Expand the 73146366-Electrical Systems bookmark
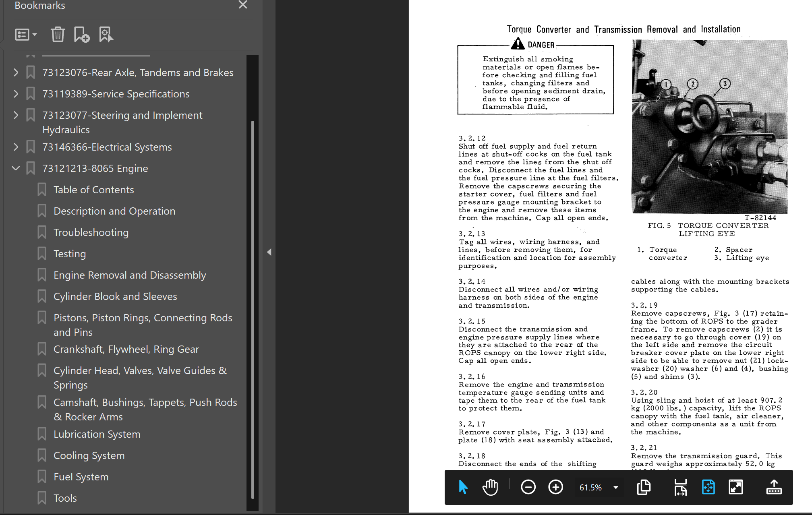Viewport: 812px width, 515px height. point(16,147)
